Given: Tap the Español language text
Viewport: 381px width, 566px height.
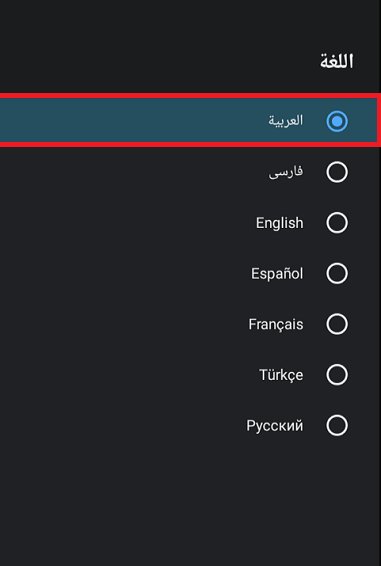Looking at the screenshot, I should pos(277,273).
